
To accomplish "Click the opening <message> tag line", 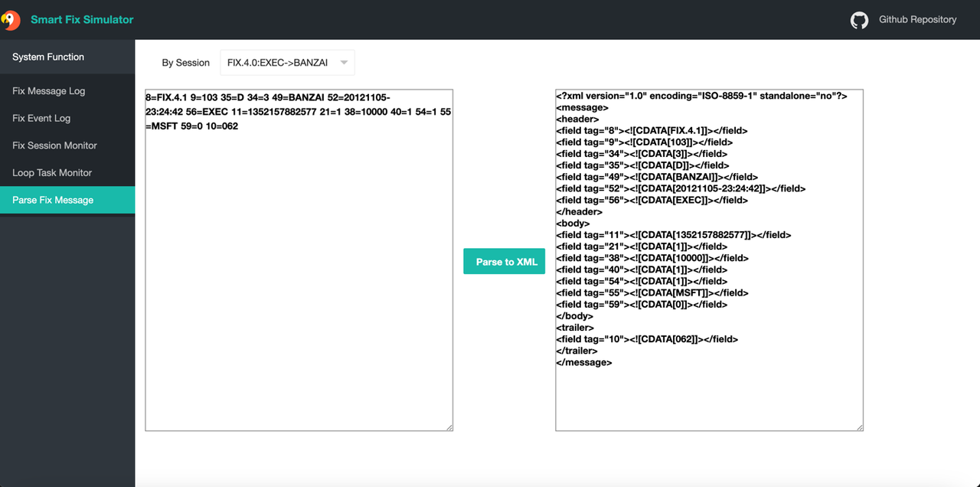I will pos(583,107).
